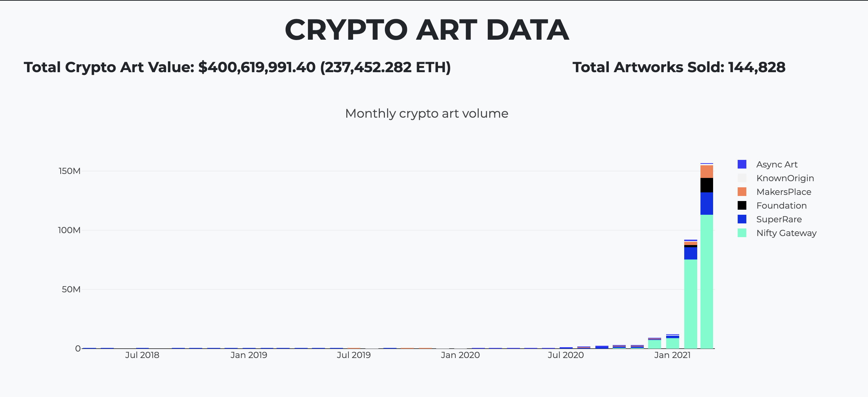Screen dimensions: 868x397
Task: Click the Monthly crypto art volume title
Action: [x=426, y=114]
